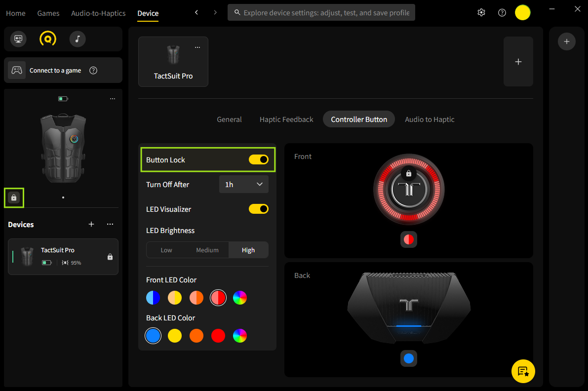Choose the rainbow Back LED Color swatch
The width and height of the screenshot is (588, 391).
coord(240,336)
